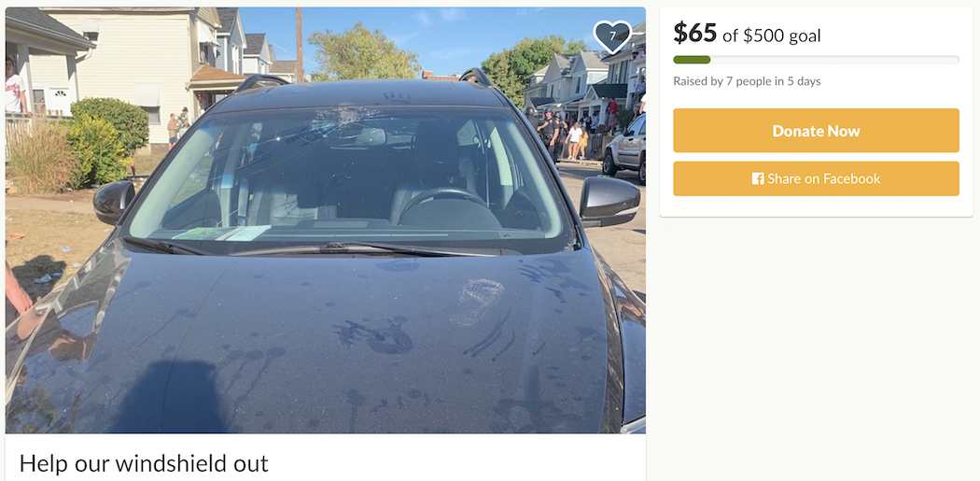Click the green paper on the dashboard
Image resolution: width=980 pixels, height=481 pixels.
point(220,233)
